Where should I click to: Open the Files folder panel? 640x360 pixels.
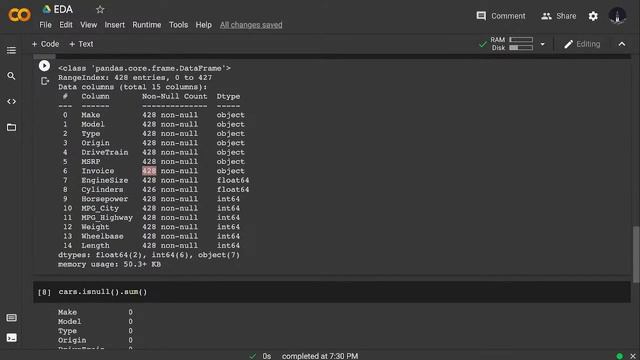(x=11, y=127)
